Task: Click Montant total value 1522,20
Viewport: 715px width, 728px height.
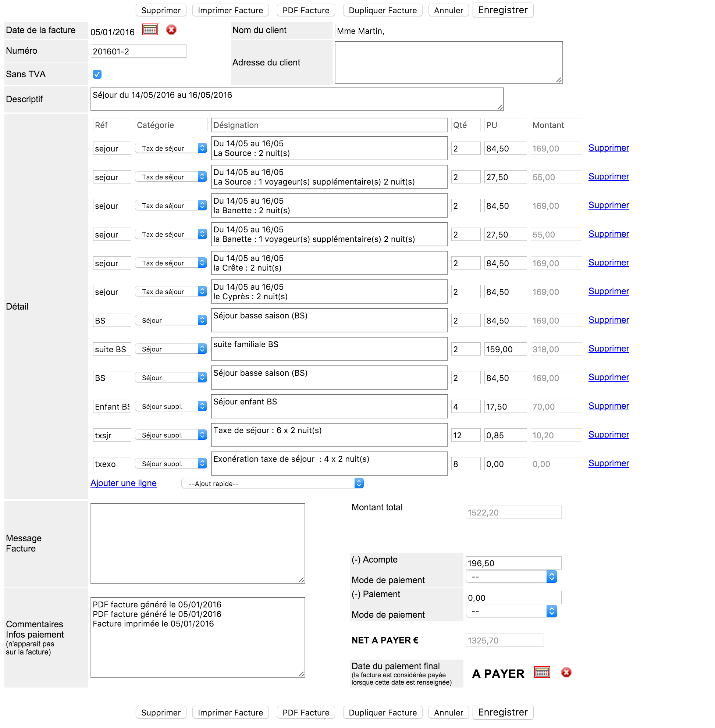Action: 513,513
